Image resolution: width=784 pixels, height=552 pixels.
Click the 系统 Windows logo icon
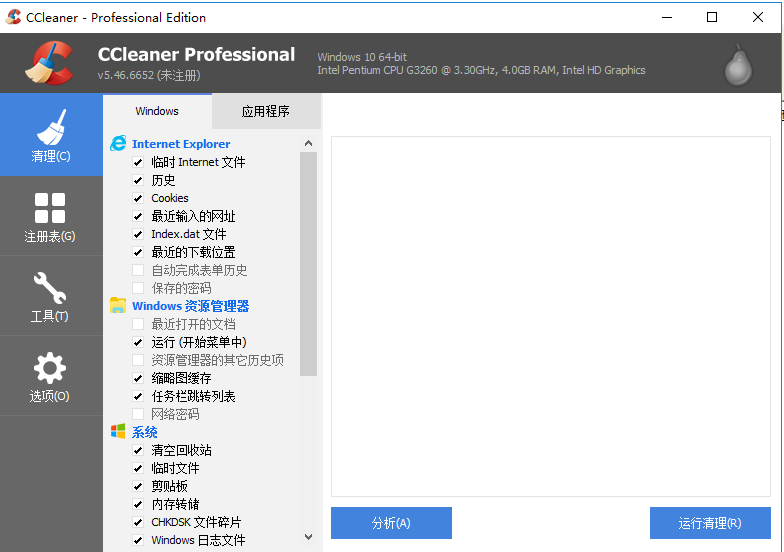118,432
